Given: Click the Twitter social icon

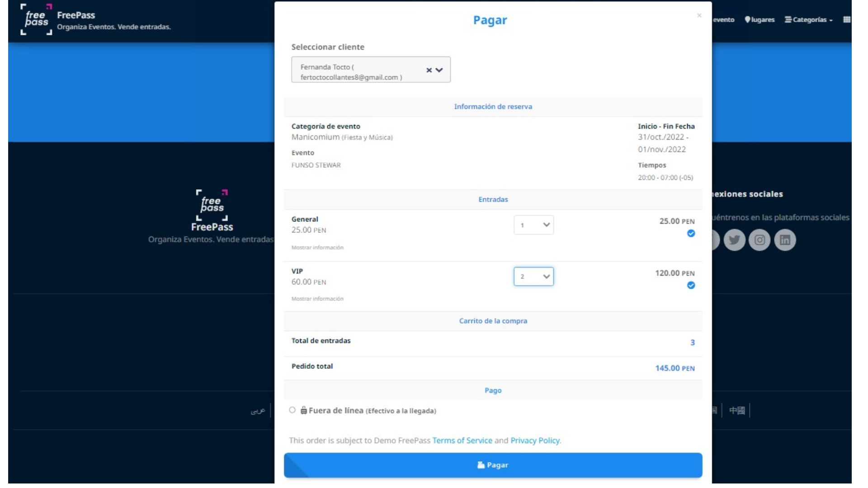Looking at the screenshot, I should [x=735, y=240].
